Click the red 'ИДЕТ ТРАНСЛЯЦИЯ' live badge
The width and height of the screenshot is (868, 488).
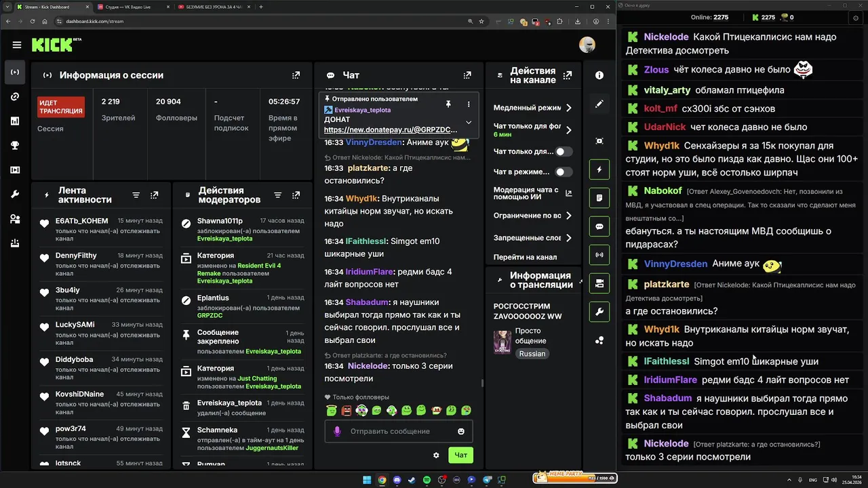(x=61, y=107)
